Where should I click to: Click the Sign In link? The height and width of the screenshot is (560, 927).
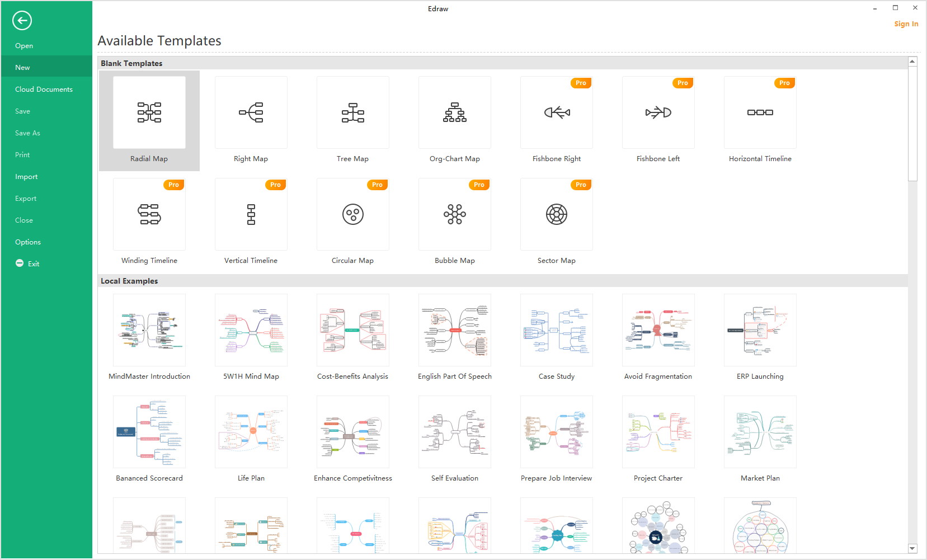coord(906,24)
